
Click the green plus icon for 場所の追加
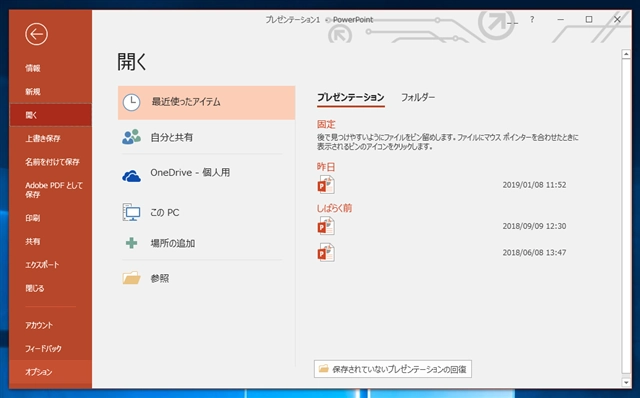[131, 243]
